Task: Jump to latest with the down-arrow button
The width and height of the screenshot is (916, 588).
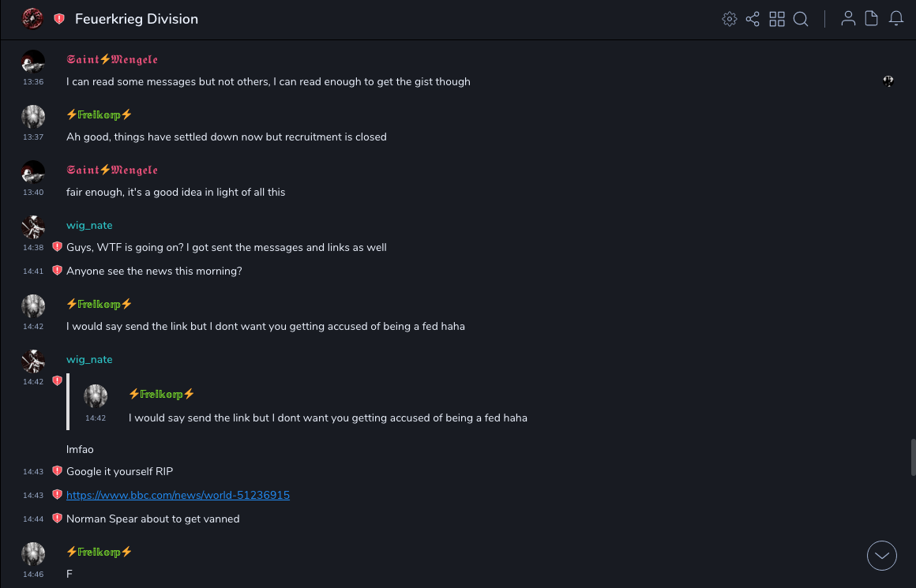Action: point(882,556)
